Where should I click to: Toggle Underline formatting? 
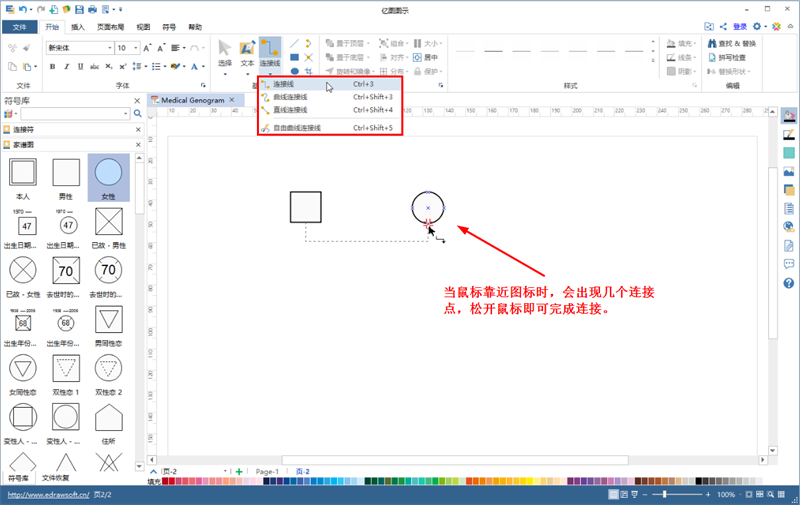80,66
